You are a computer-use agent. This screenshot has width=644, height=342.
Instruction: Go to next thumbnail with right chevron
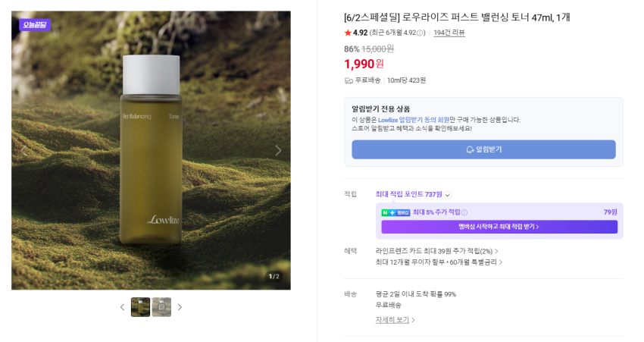click(x=180, y=307)
